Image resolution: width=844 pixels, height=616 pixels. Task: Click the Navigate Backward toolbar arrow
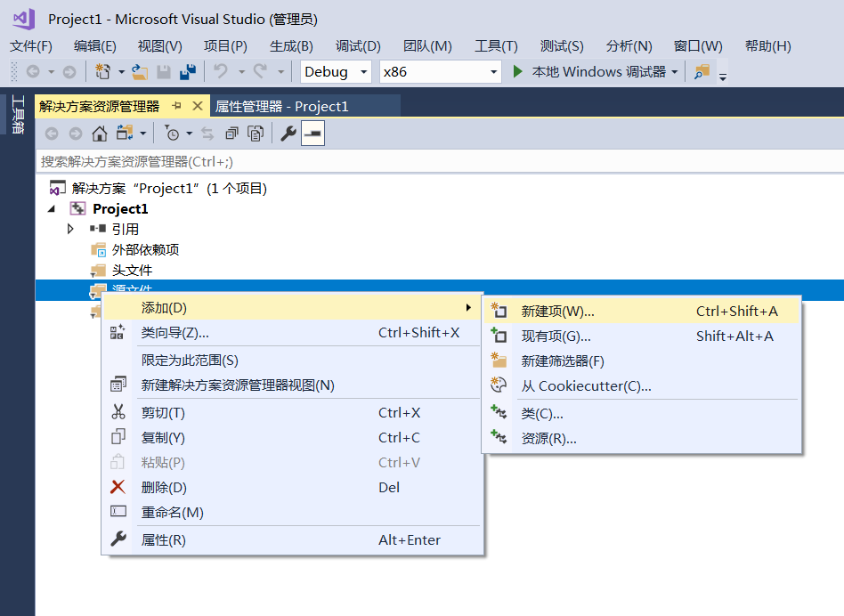pos(33,71)
